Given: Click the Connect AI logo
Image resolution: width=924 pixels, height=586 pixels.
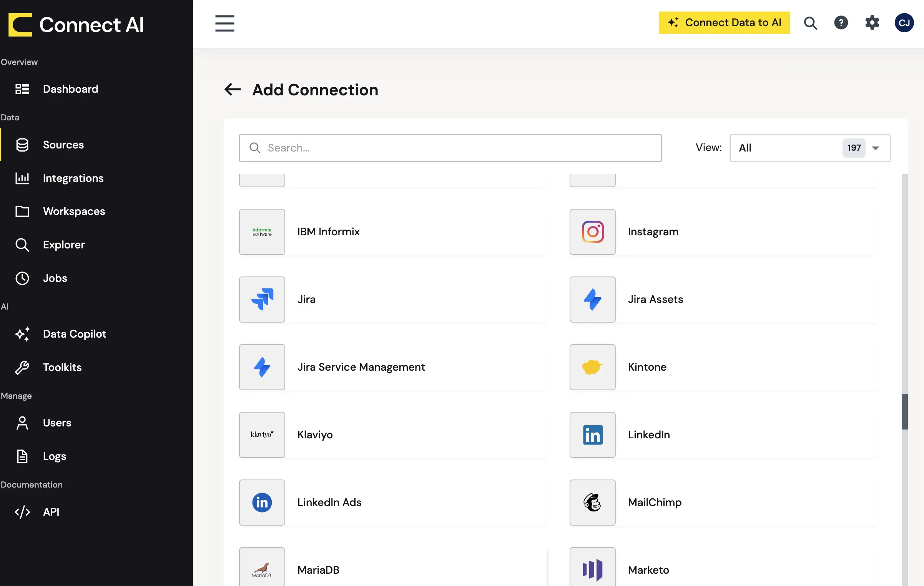Looking at the screenshot, I should tap(76, 25).
